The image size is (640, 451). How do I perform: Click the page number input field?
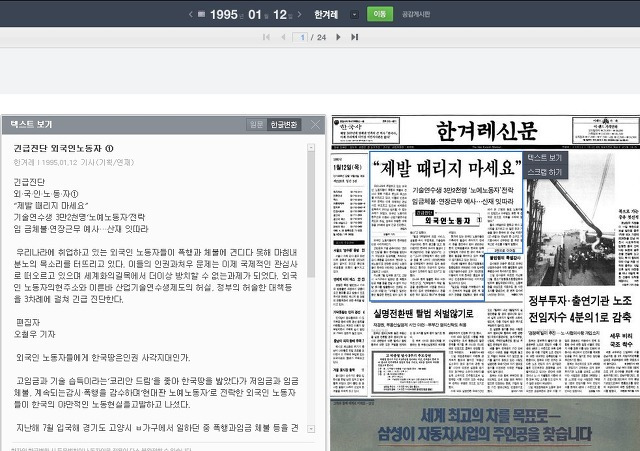[300, 37]
